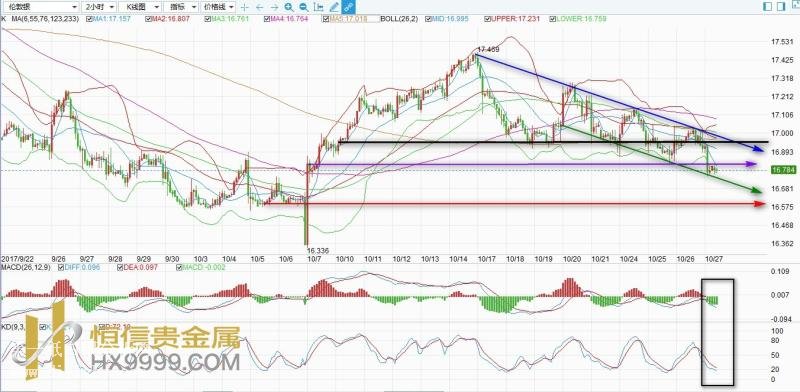
Task: Zoom in with the magnifier plus icon
Action: click(289, 7)
